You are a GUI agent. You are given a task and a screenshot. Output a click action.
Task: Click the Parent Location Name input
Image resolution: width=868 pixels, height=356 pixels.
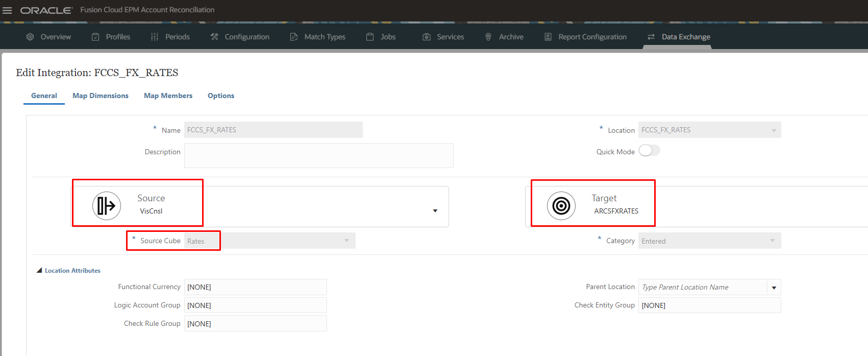(x=703, y=287)
